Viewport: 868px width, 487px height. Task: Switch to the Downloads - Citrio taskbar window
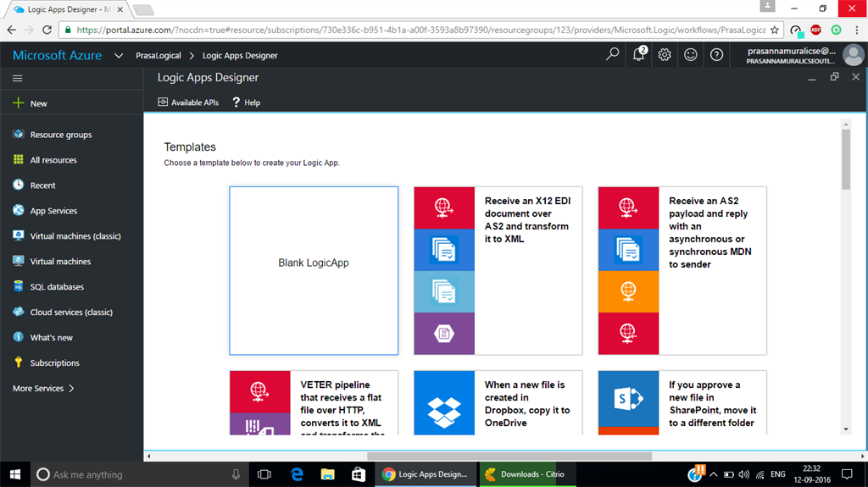(527, 474)
